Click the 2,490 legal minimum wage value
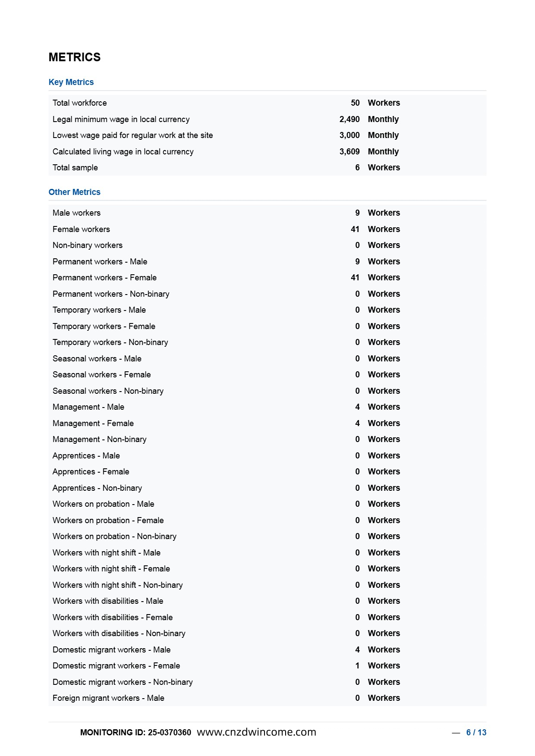 [349, 119]
